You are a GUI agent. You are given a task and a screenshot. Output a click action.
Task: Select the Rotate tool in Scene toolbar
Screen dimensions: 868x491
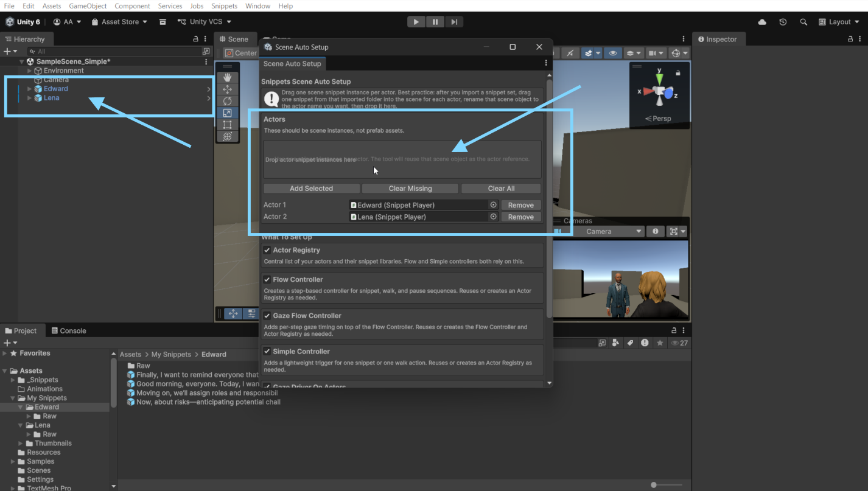pos(227,101)
